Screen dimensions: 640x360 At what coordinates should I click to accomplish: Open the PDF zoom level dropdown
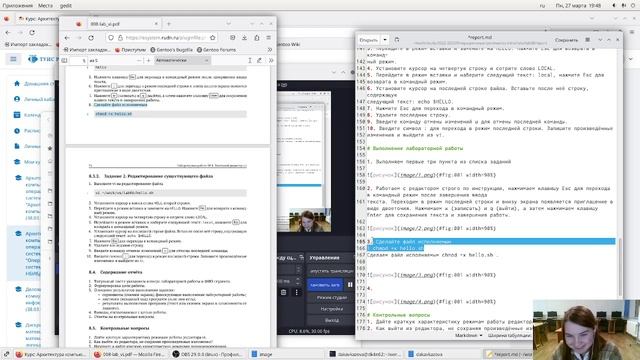[182, 60]
